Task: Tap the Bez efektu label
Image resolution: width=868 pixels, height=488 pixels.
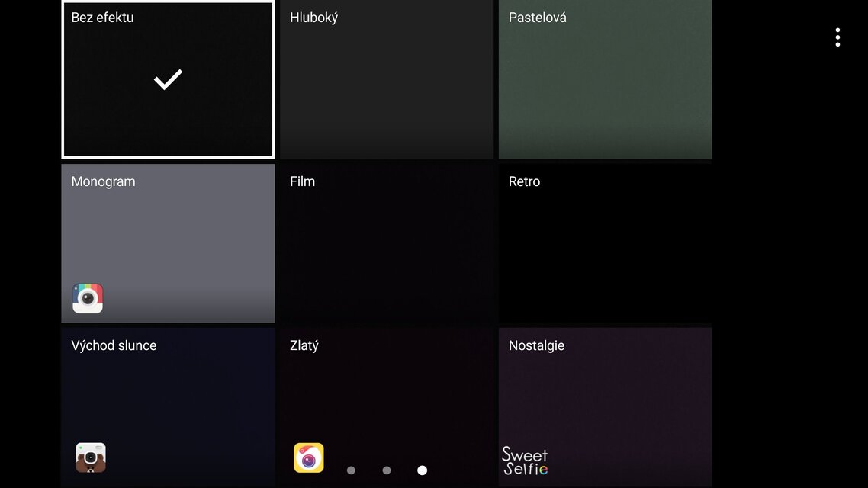Action: 102,18
